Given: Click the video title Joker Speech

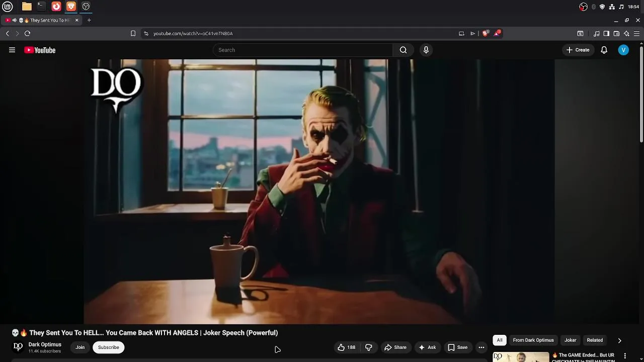Looking at the screenshot, I should (145, 333).
